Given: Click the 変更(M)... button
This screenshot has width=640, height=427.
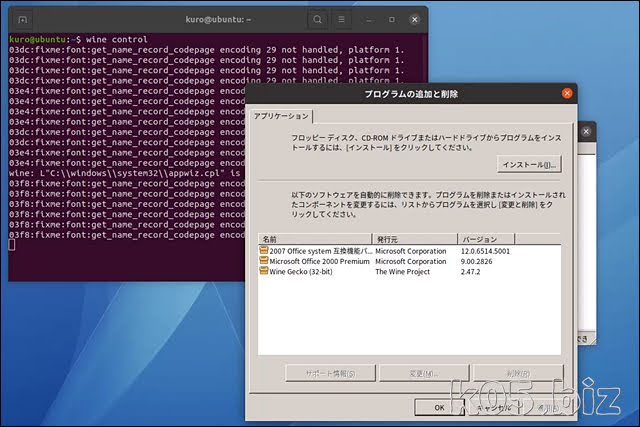Looking at the screenshot, I should [x=424, y=373].
